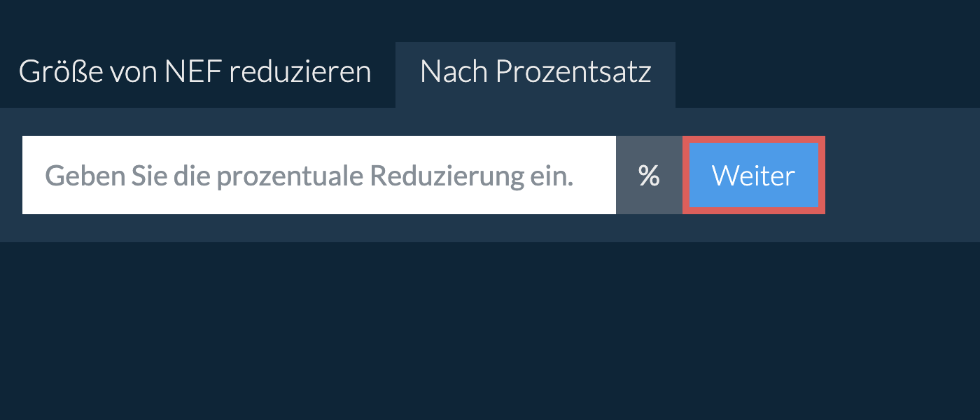This screenshot has width=980, height=420.
Task: Click the gray % symbol beside input
Action: coord(649,175)
